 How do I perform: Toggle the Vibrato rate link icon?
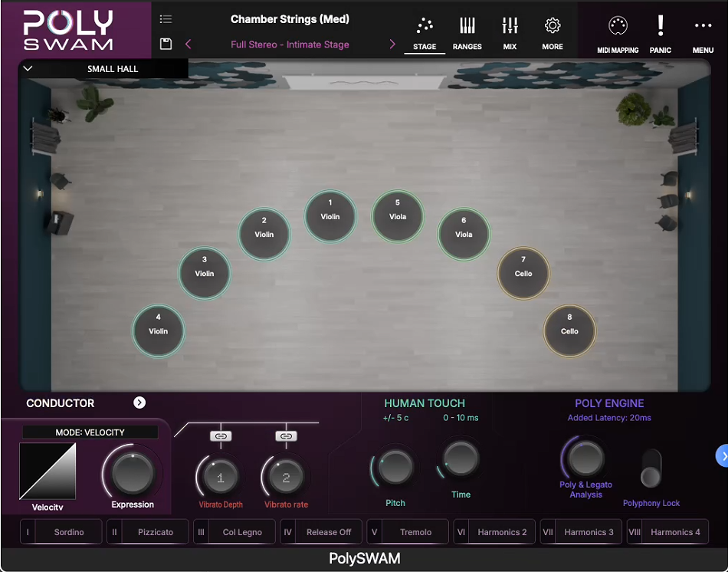286,436
